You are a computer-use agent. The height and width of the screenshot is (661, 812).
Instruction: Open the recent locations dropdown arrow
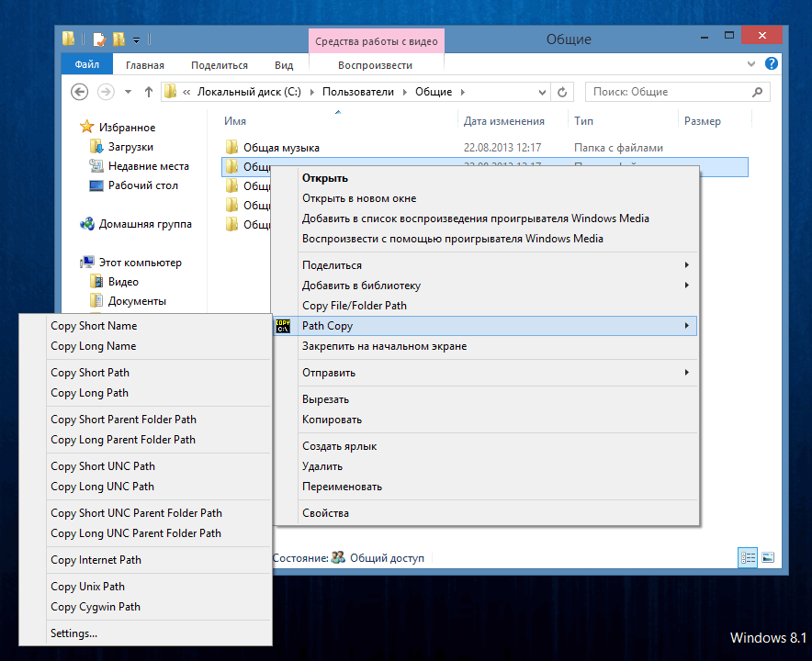click(x=127, y=92)
